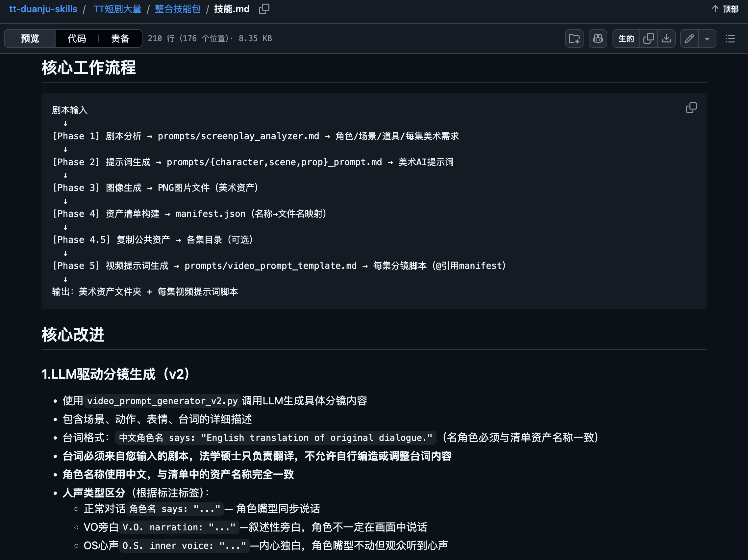The image size is (748, 560).
Task: Edit this file with pencil icon
Action: (x=689, y=38)
